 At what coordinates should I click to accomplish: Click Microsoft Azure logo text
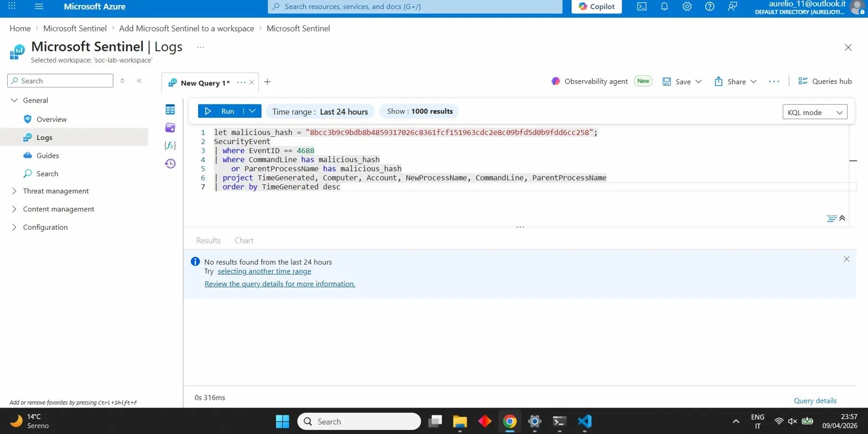tap(95, 7)
